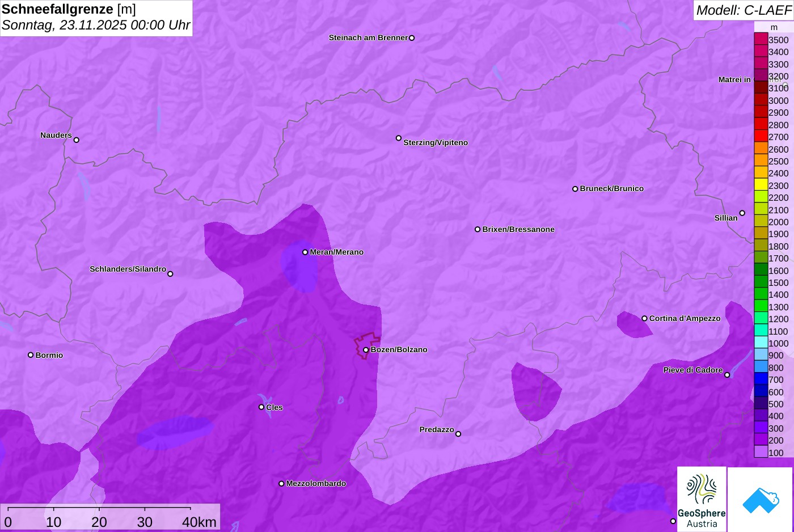Click the Schneefallgrenze [m] title

69,9
